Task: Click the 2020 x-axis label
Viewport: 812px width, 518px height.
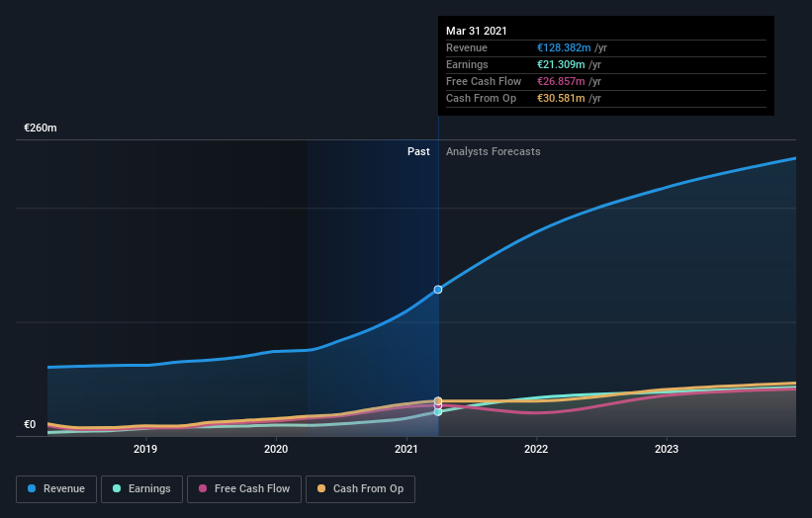Action: pyautogui.click(x=276, y=449)
